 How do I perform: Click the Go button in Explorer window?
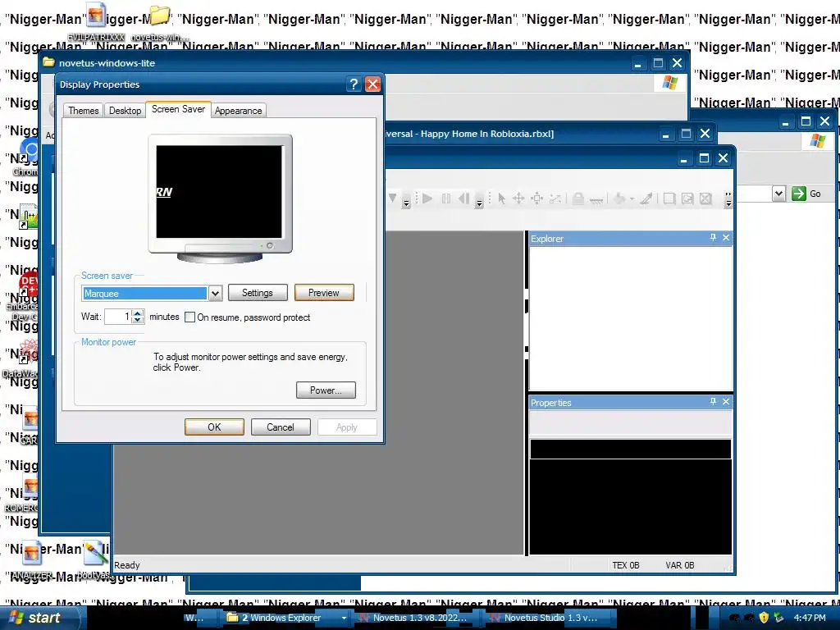(806, 194)
